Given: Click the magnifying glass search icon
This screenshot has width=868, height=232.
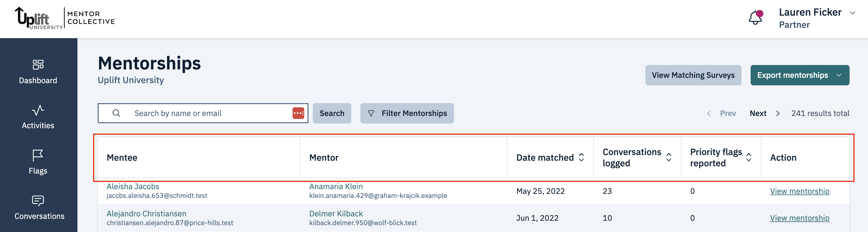Looking at the screenshot, I should (116, 113).
